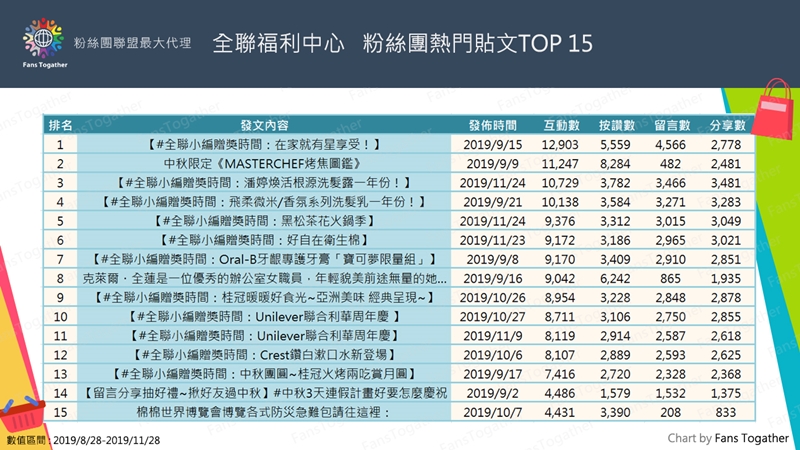The height and width of the screenshot is (450, 800).
Task: Click the like count '3,390'
Action: click(x=615, y=412)
